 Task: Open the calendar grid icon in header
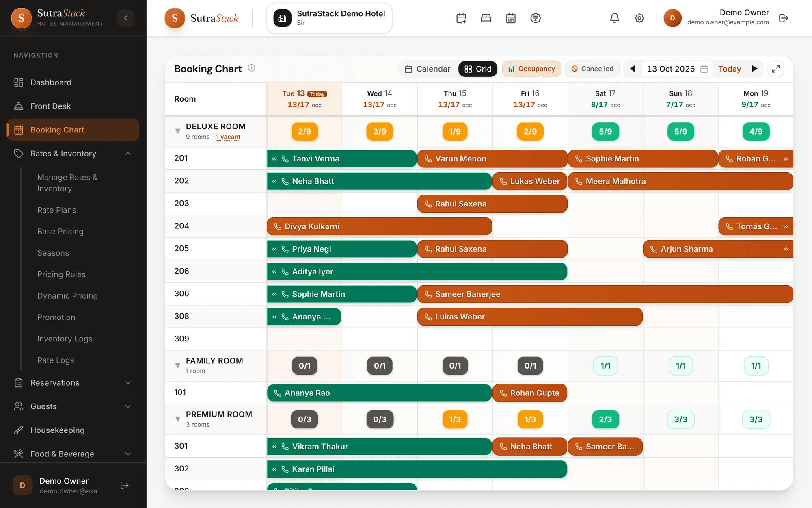(511, 18)
